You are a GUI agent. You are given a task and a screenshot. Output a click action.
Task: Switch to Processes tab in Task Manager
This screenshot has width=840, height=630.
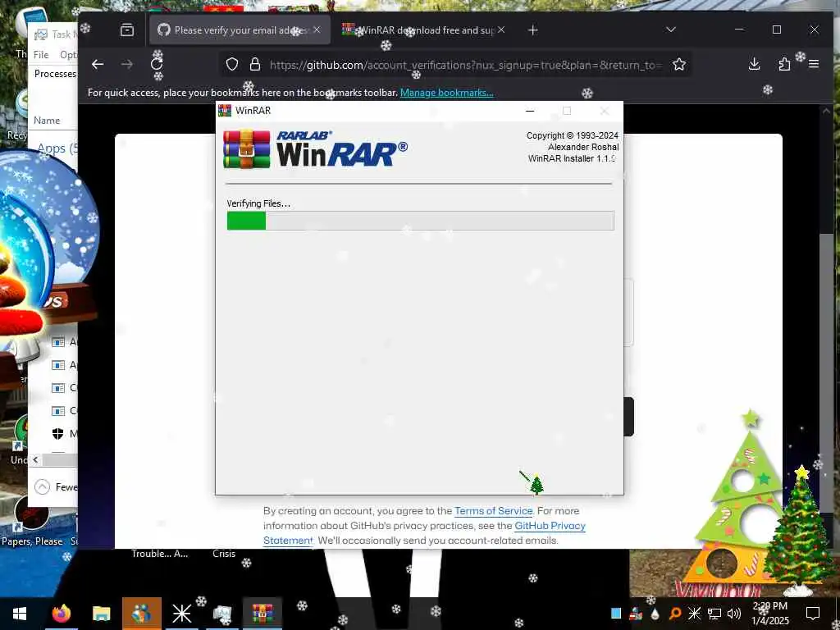click(x=55, y=73)
